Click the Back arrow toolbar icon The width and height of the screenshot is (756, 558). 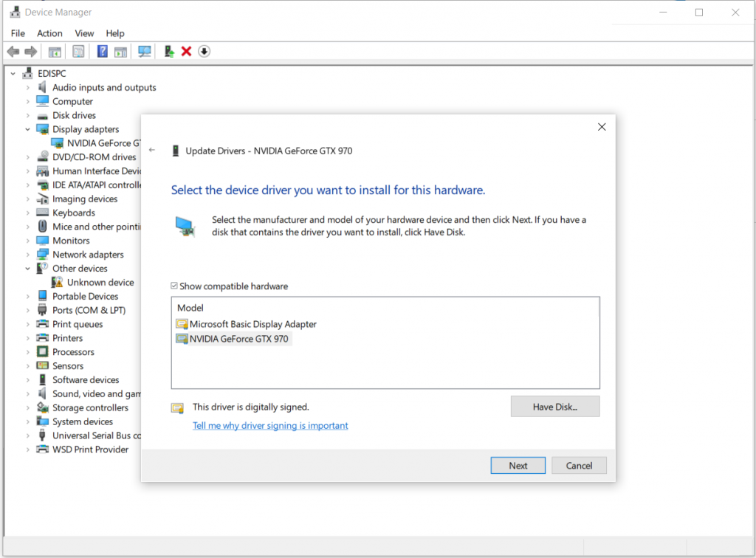[x=13, y=51]
